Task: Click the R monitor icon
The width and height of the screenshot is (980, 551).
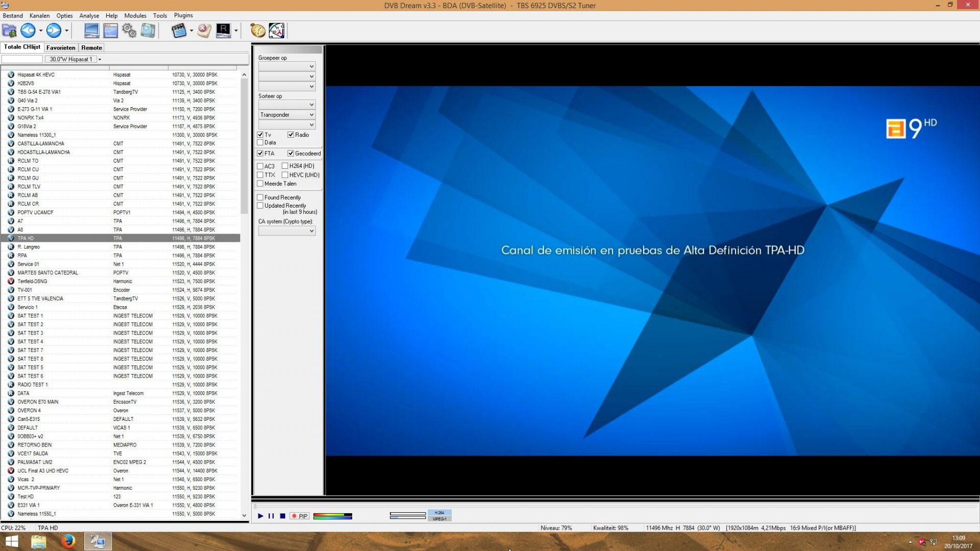Action: (223, 31)
